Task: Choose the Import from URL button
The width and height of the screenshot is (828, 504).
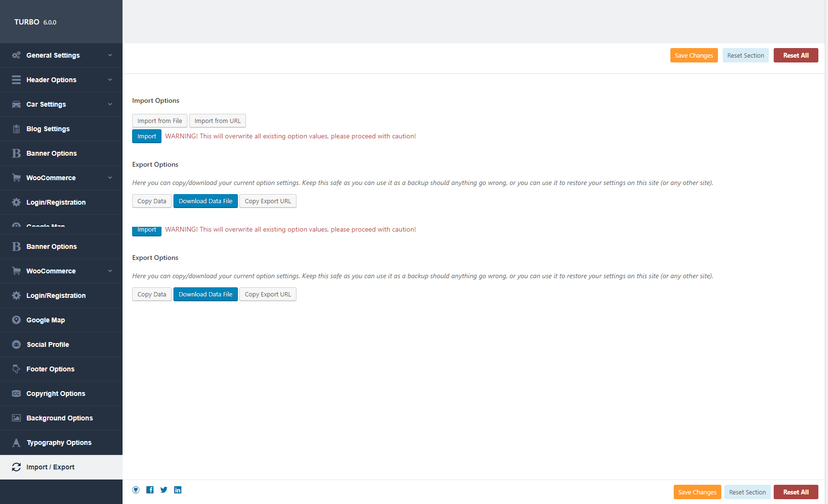Action: (x=217, y=121)
